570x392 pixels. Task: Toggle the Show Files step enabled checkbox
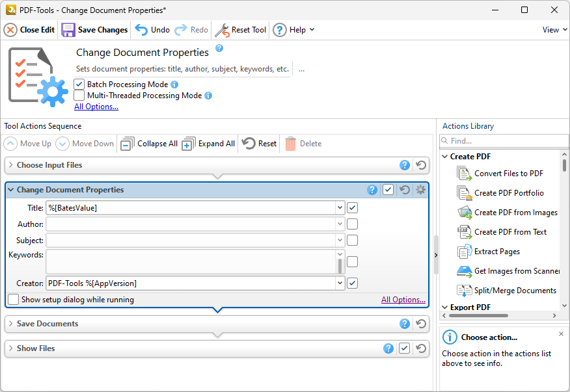click(x=405, y=348)
